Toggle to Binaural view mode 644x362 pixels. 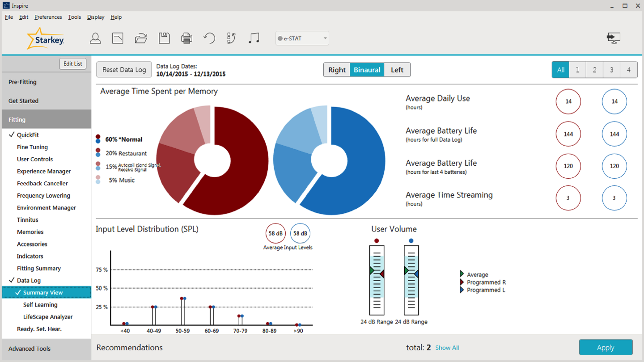(366, 70)
